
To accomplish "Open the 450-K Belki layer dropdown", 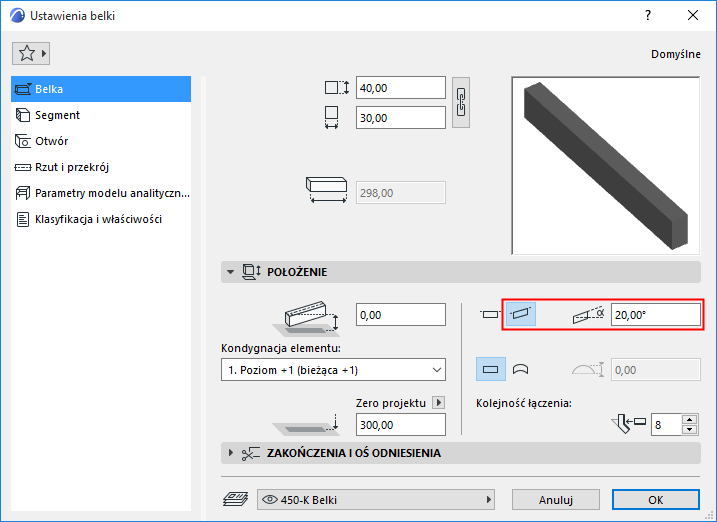I will click(x=376, y=500).
